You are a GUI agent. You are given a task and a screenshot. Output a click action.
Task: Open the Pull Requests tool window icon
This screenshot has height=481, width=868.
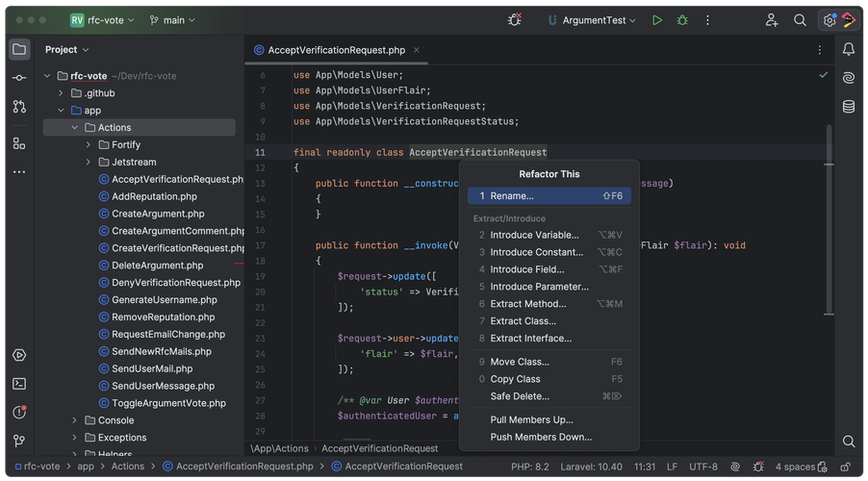pos(19,106)
